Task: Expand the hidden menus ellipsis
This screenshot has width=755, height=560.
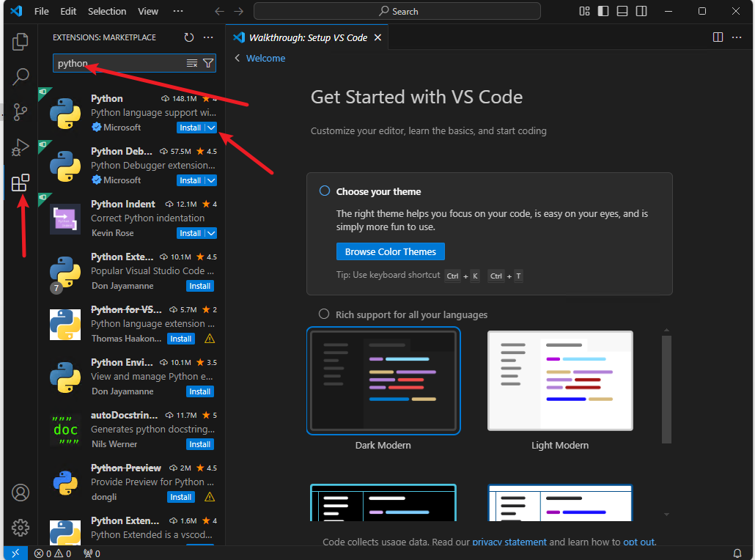Action: tap(177, 11)
